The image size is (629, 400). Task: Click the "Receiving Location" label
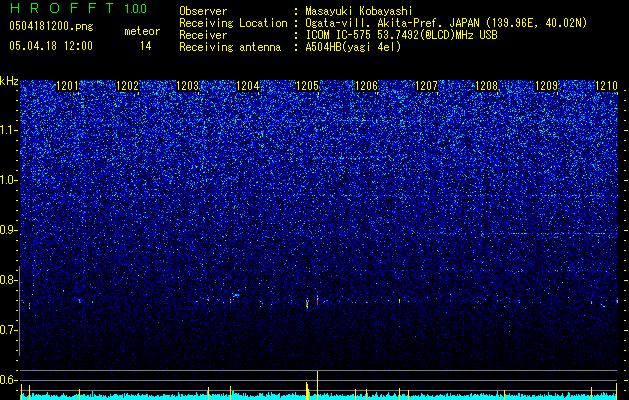(x=233, y=23)
